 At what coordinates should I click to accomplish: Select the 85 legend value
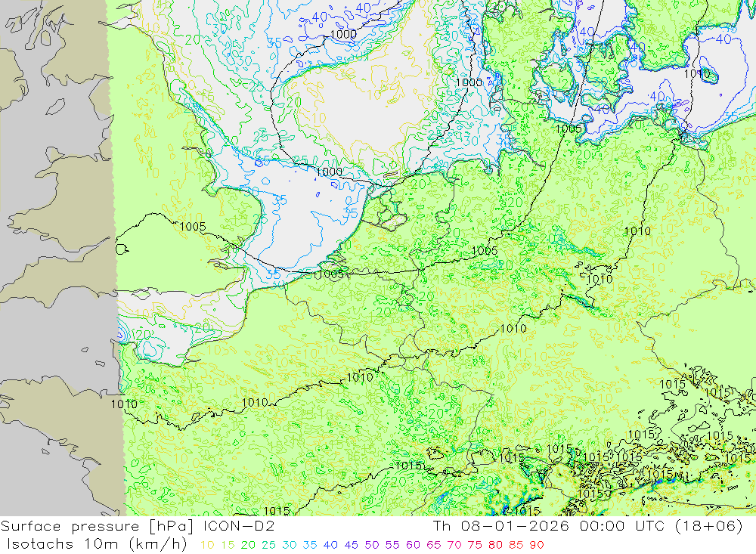[516, 546]
